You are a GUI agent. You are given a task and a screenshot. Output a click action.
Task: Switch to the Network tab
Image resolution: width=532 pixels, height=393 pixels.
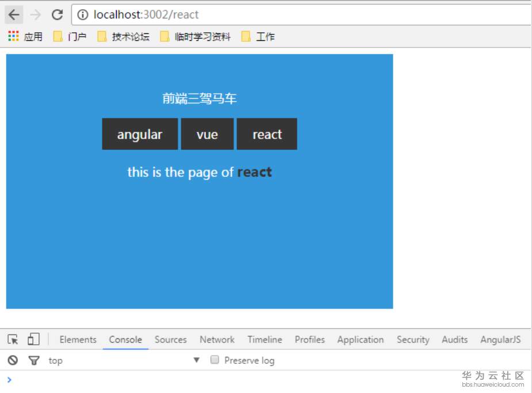tap(217, 340)
